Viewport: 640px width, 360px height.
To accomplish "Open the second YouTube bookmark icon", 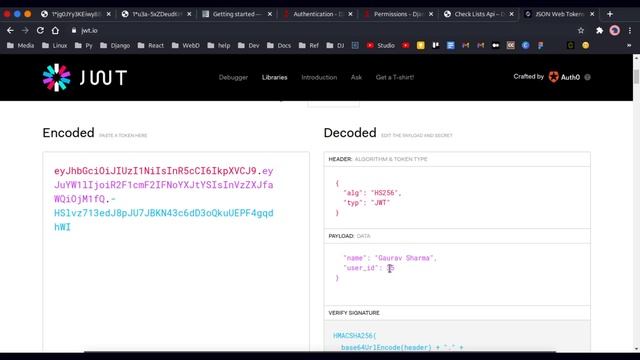I will 405,45.
